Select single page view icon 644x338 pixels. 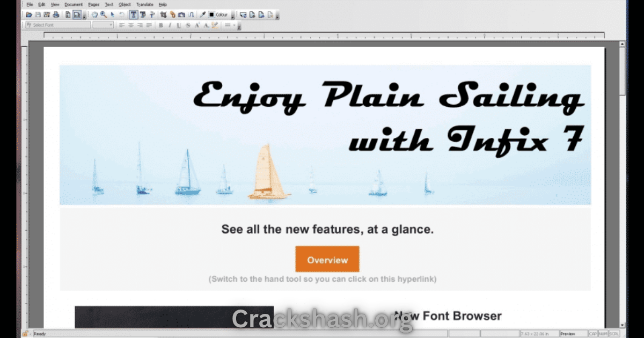(x=68, y=15)
